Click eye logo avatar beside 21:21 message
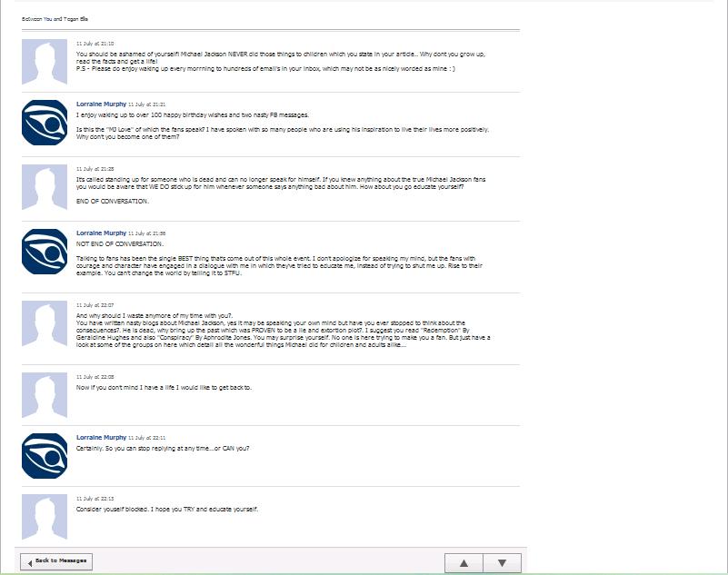Screen dimensions: 728x575 click(45, 123)
